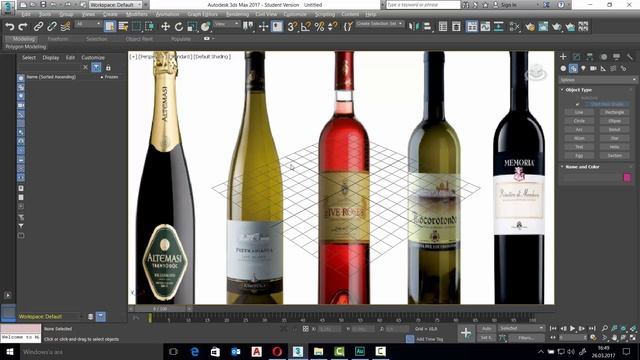Toggle the Auto Key button
The height and width of the screenshot is (360, 640).
click(486, 329)
